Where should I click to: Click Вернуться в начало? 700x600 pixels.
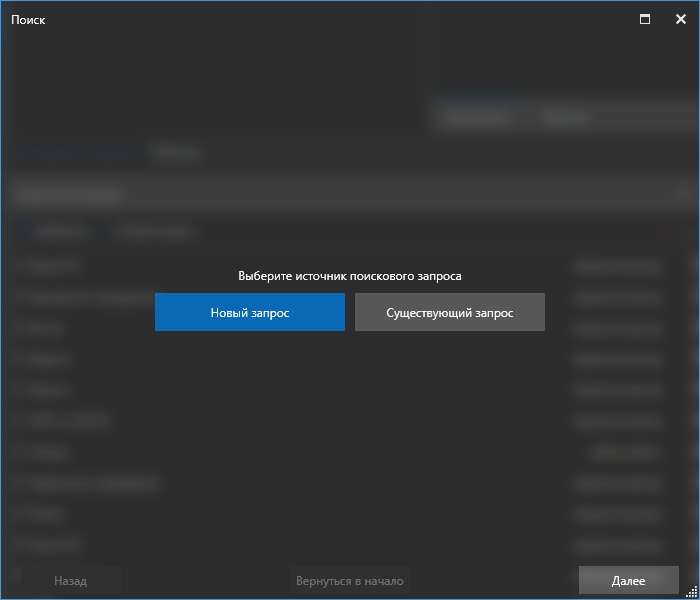point(349,580)
